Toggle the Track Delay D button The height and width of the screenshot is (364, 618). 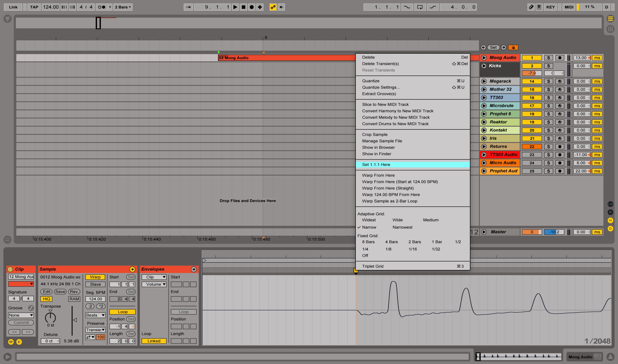[x=610, y=229]
